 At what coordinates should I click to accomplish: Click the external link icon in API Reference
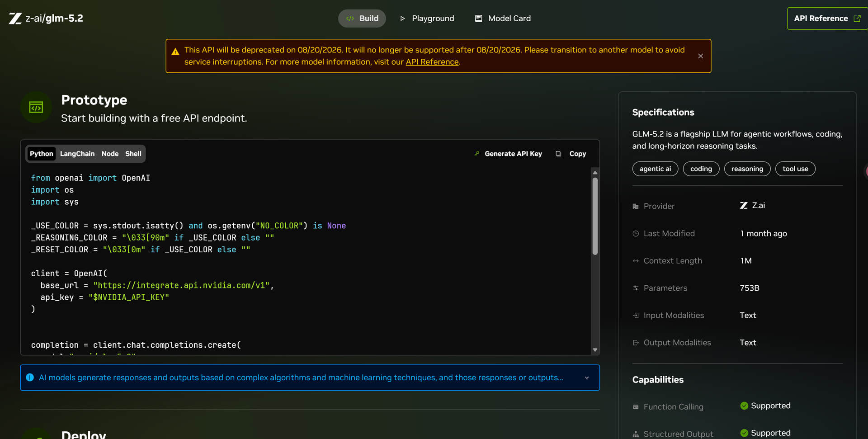tap(857, 19)
